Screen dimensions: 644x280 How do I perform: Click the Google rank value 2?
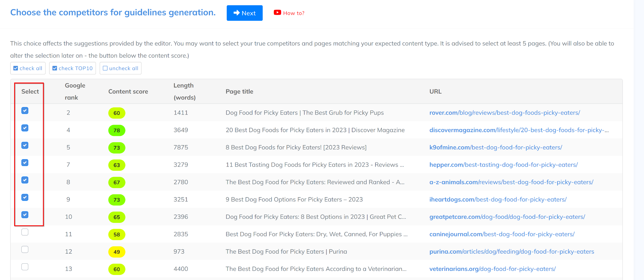[68, 113]
